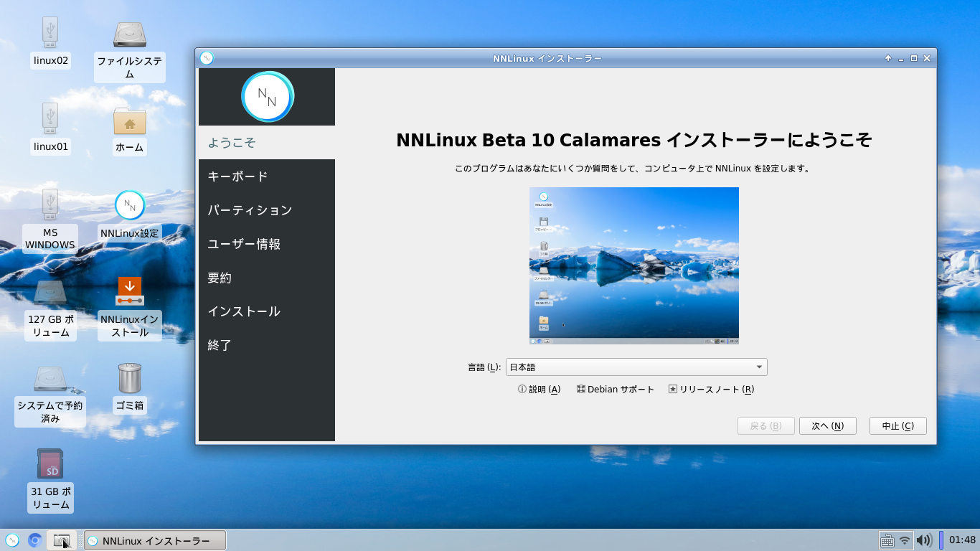Open the Wi-Fi network tray icon
The width and height of the screenshot is (980, 551).
coord(905,540)
